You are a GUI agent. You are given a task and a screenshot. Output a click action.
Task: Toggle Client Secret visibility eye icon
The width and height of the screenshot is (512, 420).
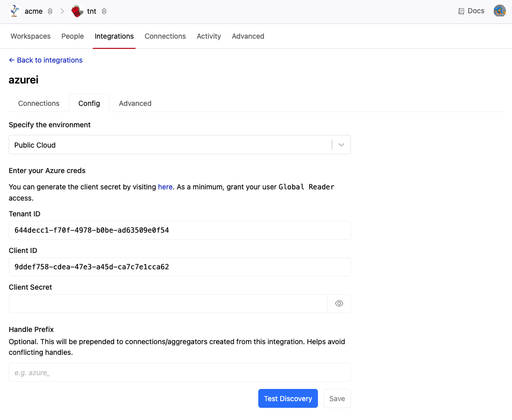click(339, 303)
